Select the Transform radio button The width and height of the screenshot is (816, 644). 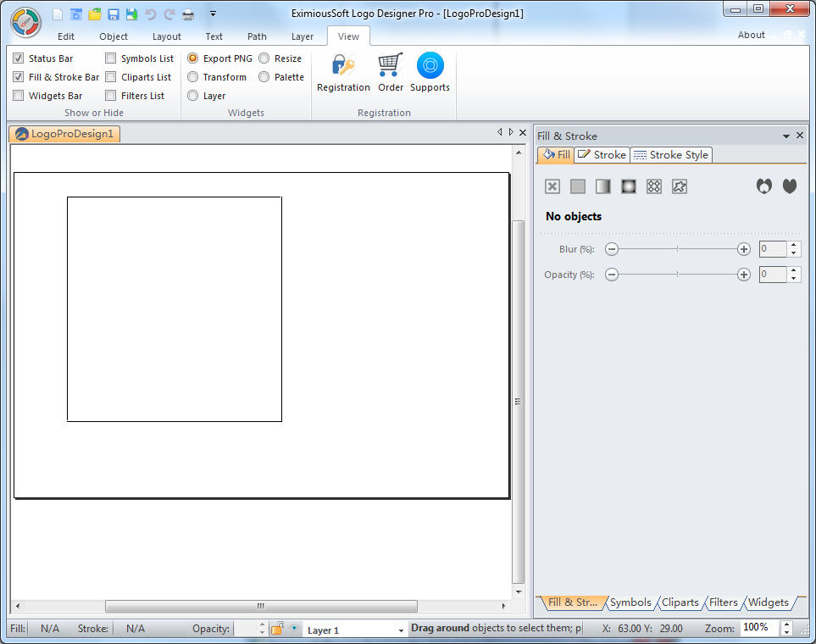192,77
